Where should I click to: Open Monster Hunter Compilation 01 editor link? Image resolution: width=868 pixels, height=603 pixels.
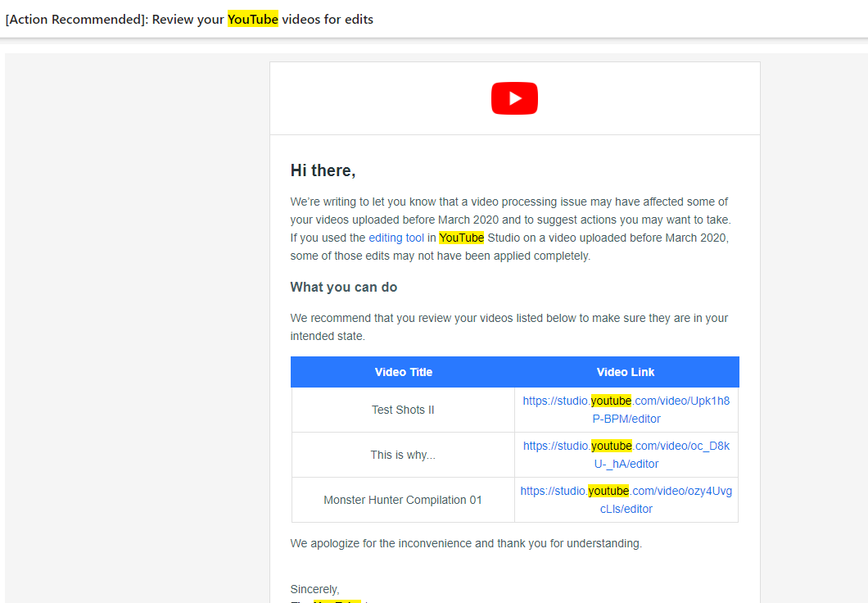(626, 500)
